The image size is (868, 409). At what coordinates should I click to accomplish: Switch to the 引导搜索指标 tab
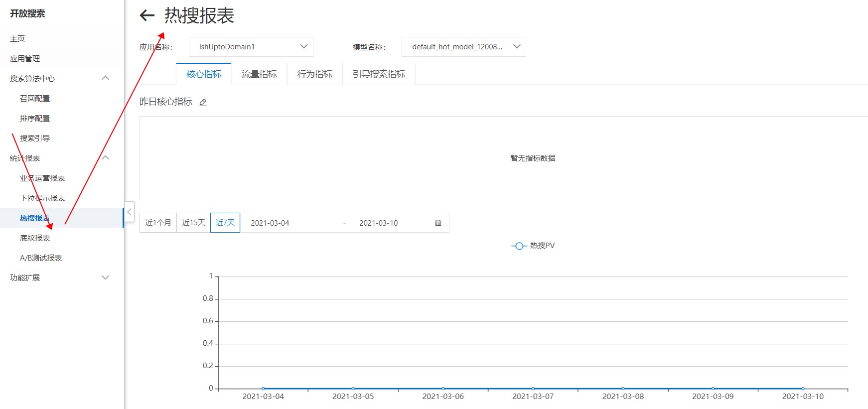click(379, 74)
